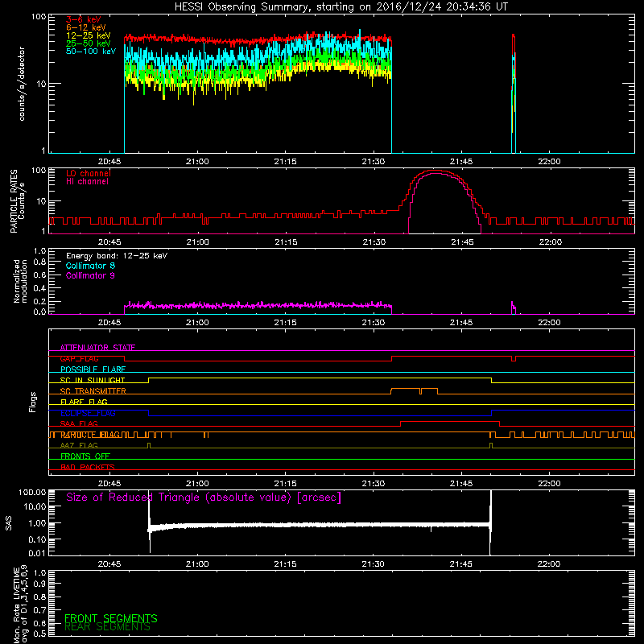Select the HI channel legend entry
Viewport: 644px width, 644px height.
[x=87, y=181]
